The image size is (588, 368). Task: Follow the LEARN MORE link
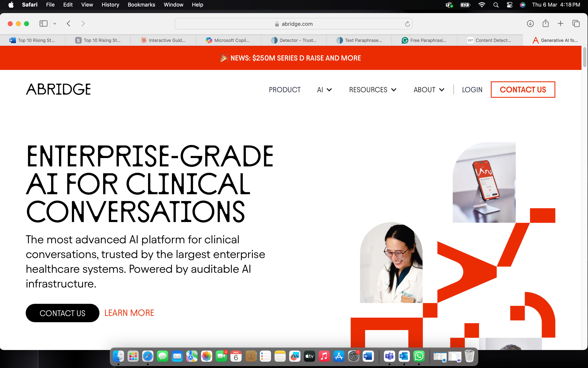pos(129,313)
